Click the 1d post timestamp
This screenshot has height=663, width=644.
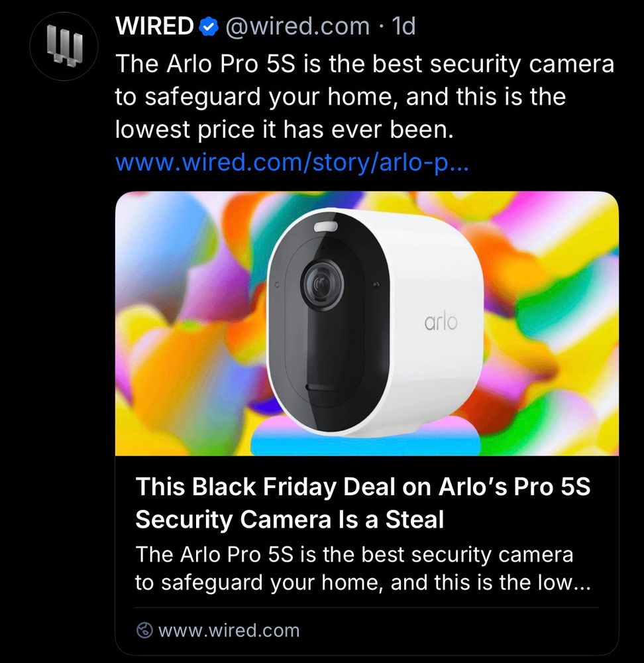[403, 27]
